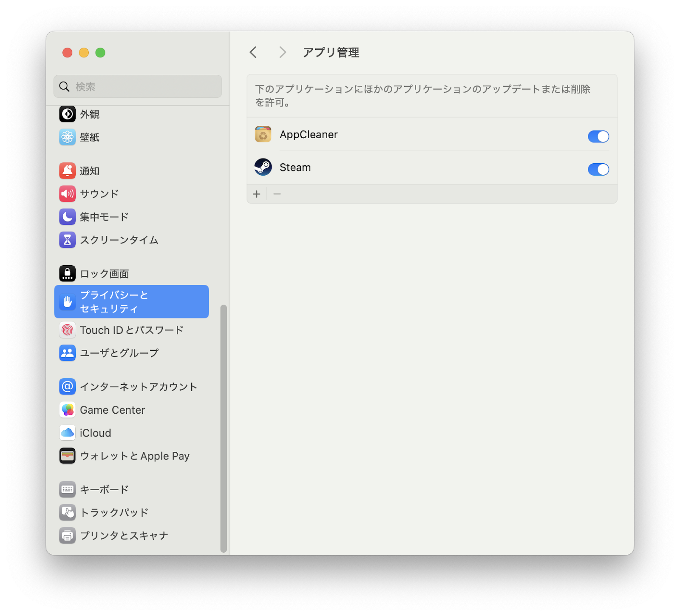Open 通知 in the sidebar
This screenshot has height=616, width=680.
[90, 171]
